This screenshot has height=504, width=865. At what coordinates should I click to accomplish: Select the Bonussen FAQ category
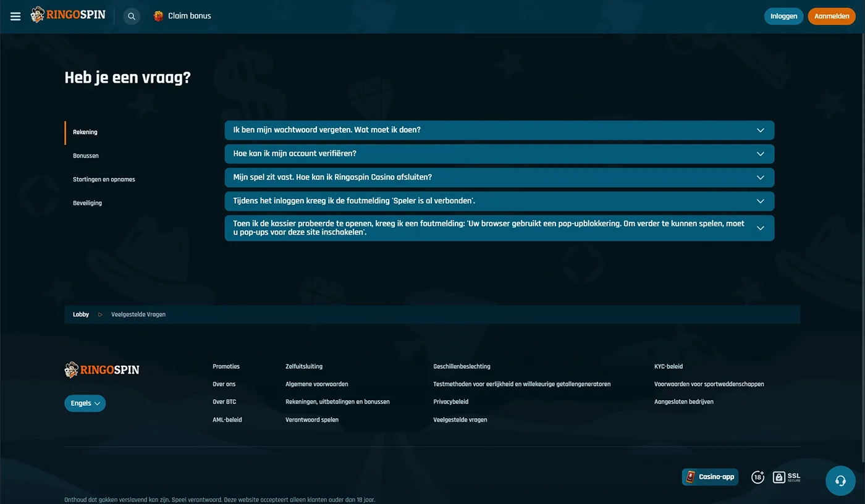(86, 156)
